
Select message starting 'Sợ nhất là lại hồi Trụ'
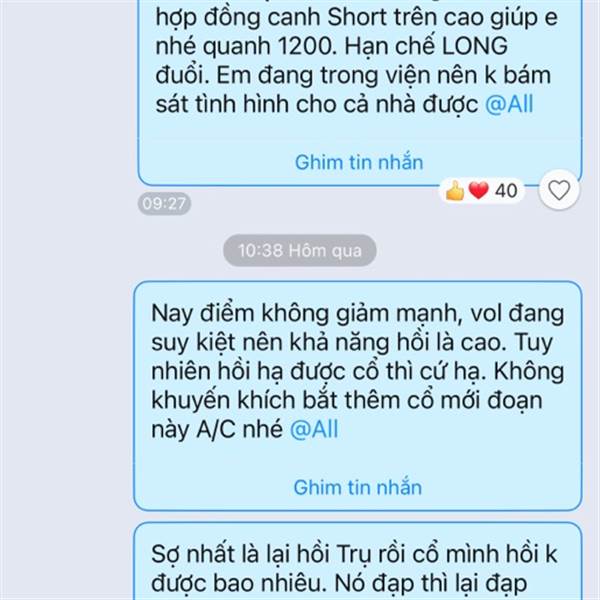(x=358, y=561)
